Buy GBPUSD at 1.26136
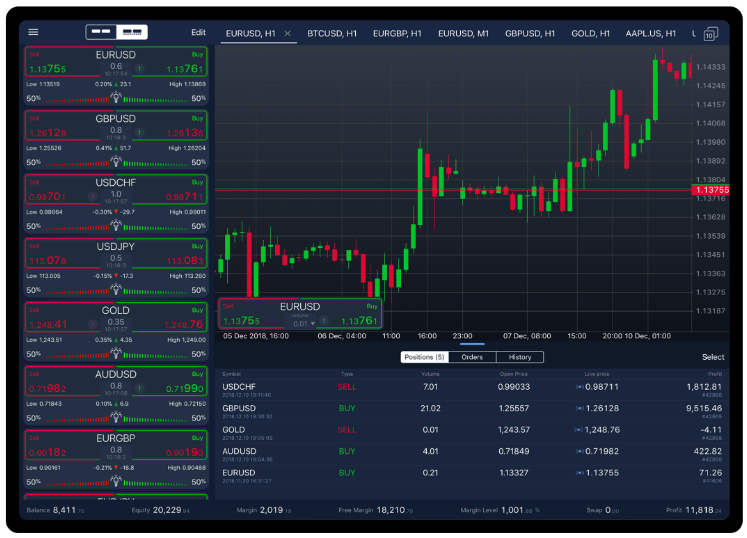The image size is (747, 538). point(170,126)
